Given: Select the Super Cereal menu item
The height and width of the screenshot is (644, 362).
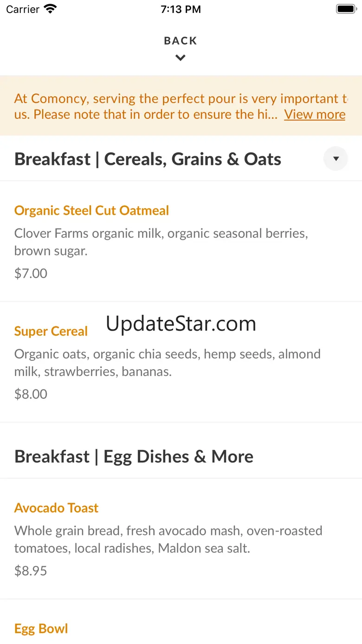Looking at the screenshot, I should point(51,331).
